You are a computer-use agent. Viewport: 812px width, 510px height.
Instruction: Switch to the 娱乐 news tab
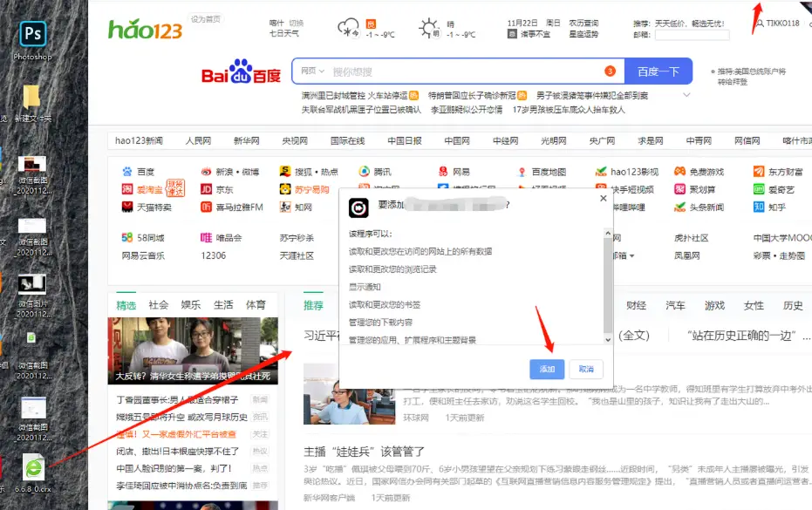click(x=189, y=305)
